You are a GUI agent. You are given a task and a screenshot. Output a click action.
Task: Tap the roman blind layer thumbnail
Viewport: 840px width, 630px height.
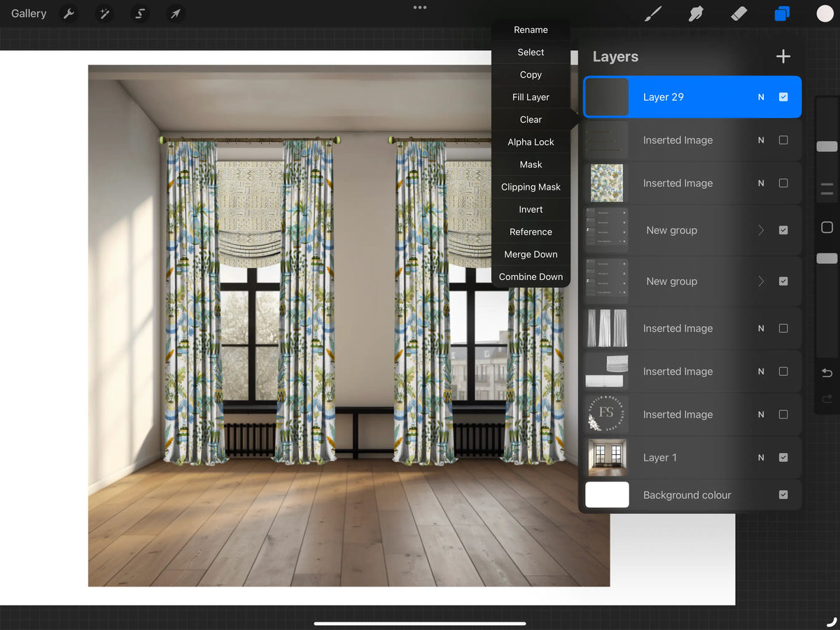(x=607, y=372)
